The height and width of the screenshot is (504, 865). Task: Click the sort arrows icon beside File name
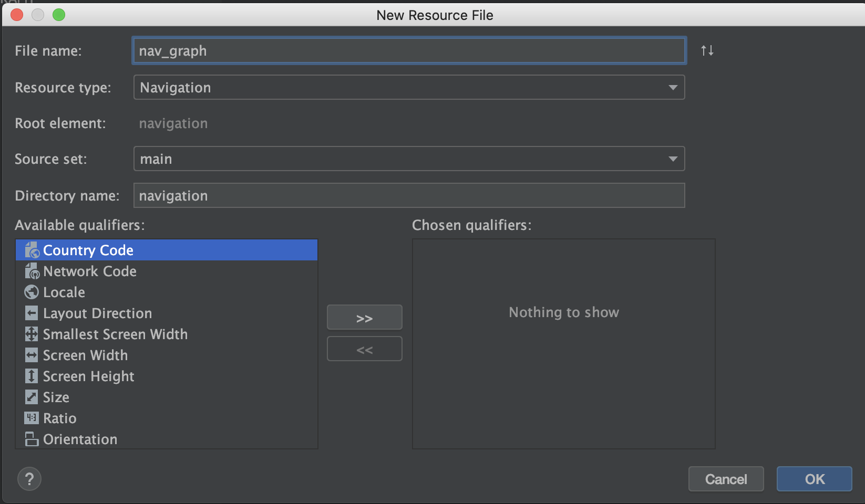(x=707, y=50)
